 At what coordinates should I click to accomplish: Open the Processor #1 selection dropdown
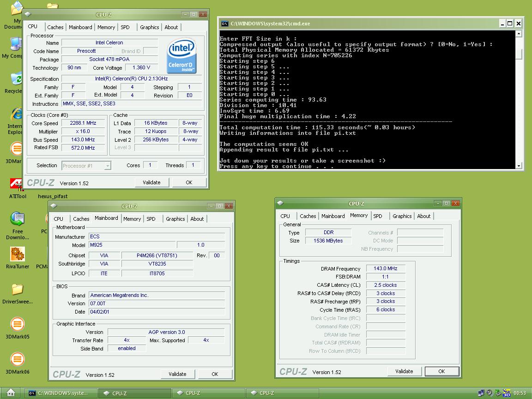tap(86, 166)
